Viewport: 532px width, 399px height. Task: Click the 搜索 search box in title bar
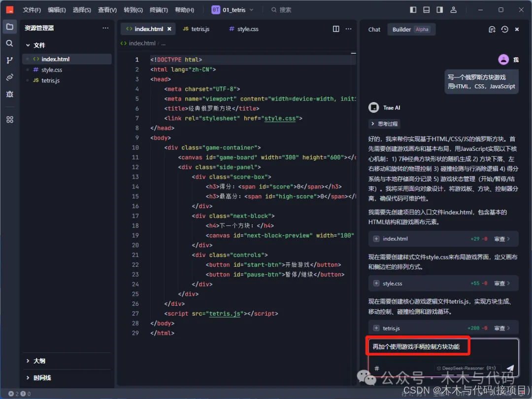[x=281, y=10]
